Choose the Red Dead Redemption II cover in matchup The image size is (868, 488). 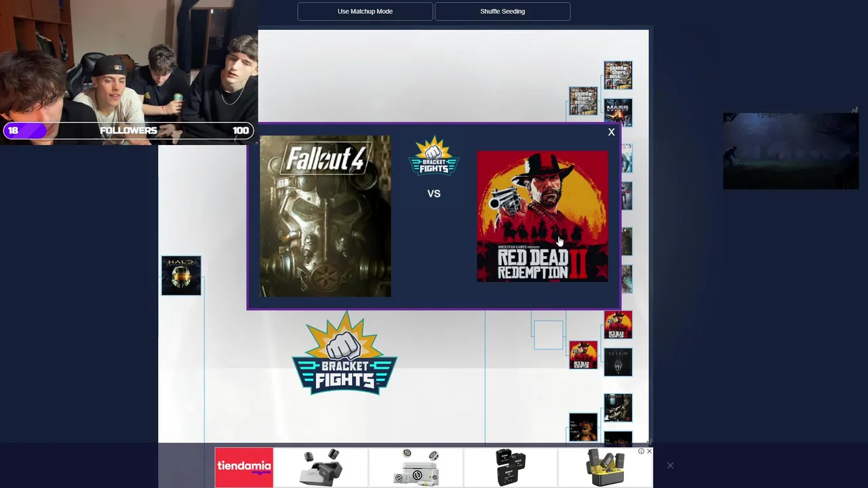tap(542, 216)
